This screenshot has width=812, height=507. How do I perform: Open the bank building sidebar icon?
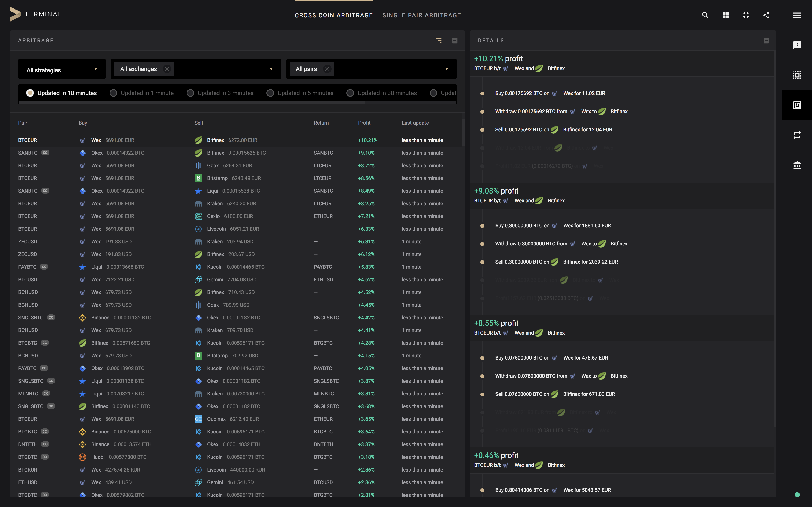(797, 165)
